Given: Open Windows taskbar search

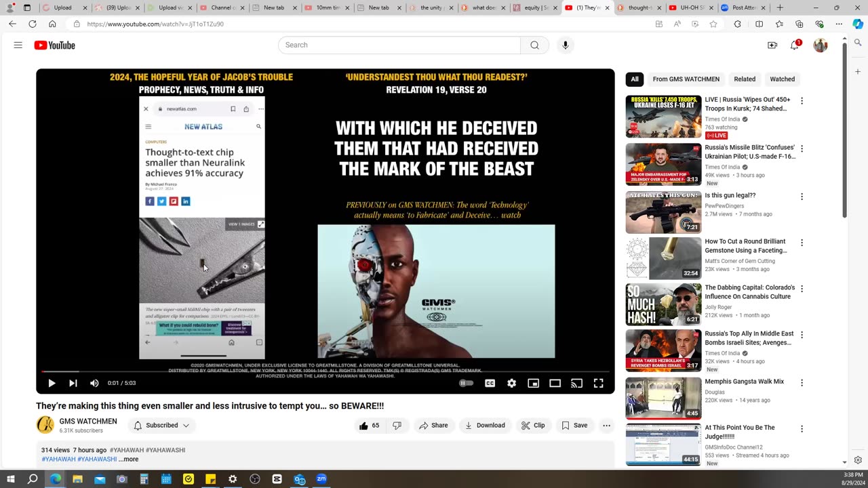Looking at the screenshot, I should [33, 479].
